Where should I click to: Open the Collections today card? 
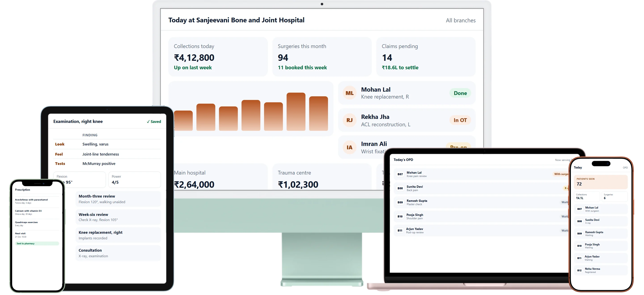218,57
